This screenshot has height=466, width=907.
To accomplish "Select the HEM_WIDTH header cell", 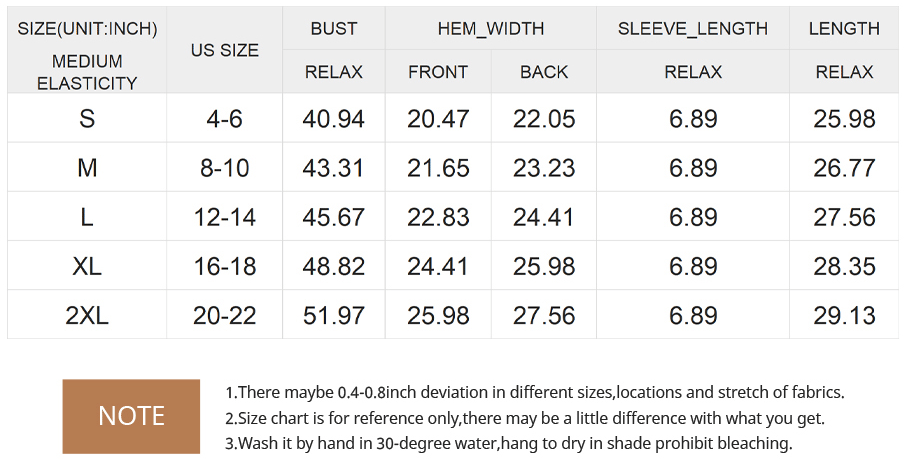I will click(x=491, y=29).
